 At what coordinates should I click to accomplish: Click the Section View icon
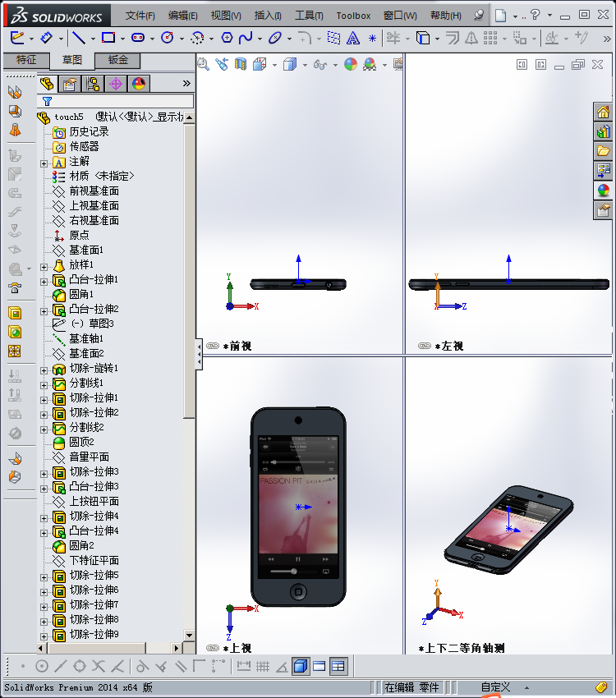241,65
